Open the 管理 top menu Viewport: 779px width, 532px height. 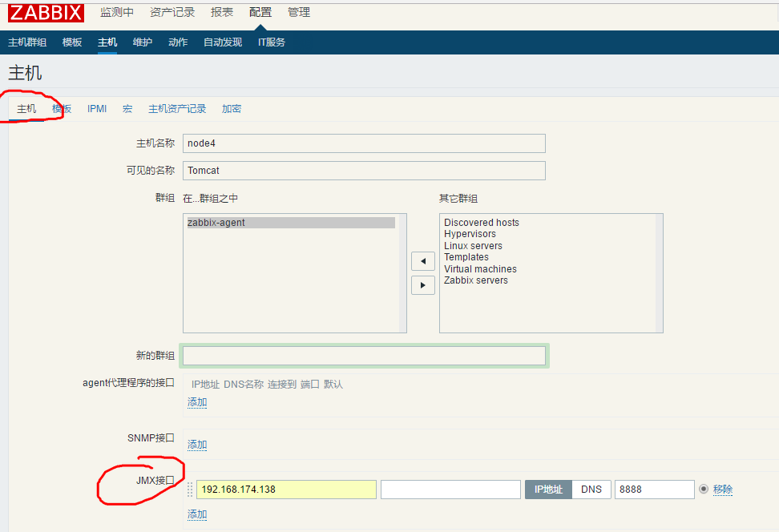point(299,12)
